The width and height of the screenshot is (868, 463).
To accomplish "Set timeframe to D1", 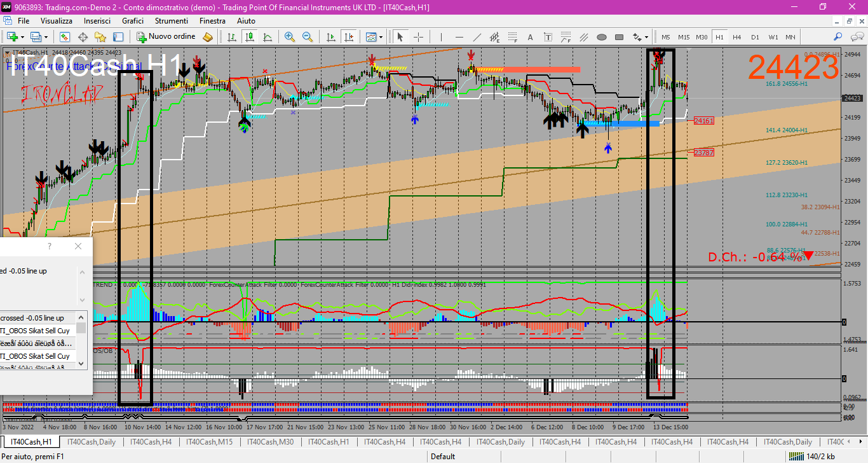I will [755, 37].
